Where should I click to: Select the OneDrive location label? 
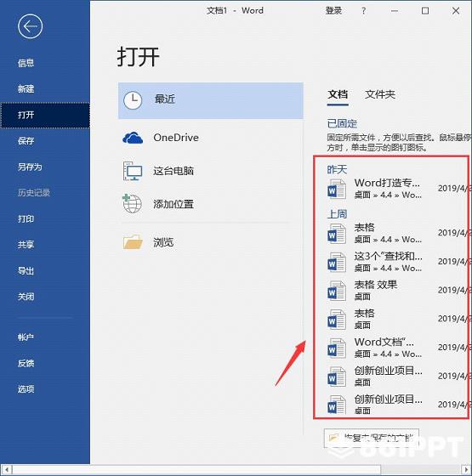(x=176, y=138)
